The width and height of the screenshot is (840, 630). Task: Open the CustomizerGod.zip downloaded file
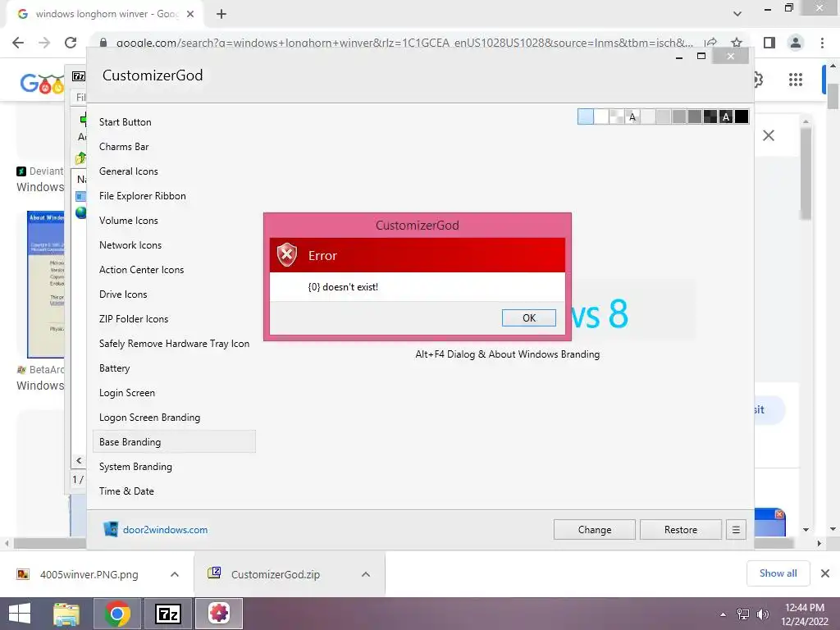point(276,574)
